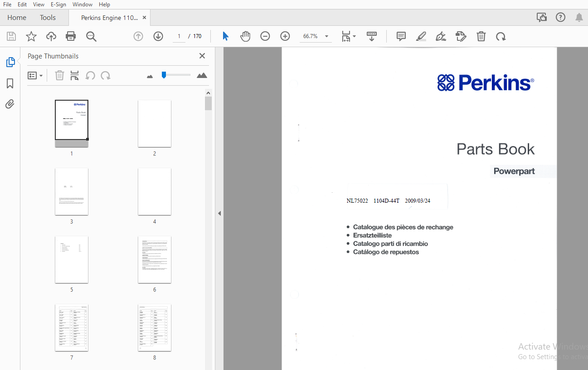Select the highlight text pen
Image resolution: width=588 pixels, height=370 pixels.
(x=421, y=36)
